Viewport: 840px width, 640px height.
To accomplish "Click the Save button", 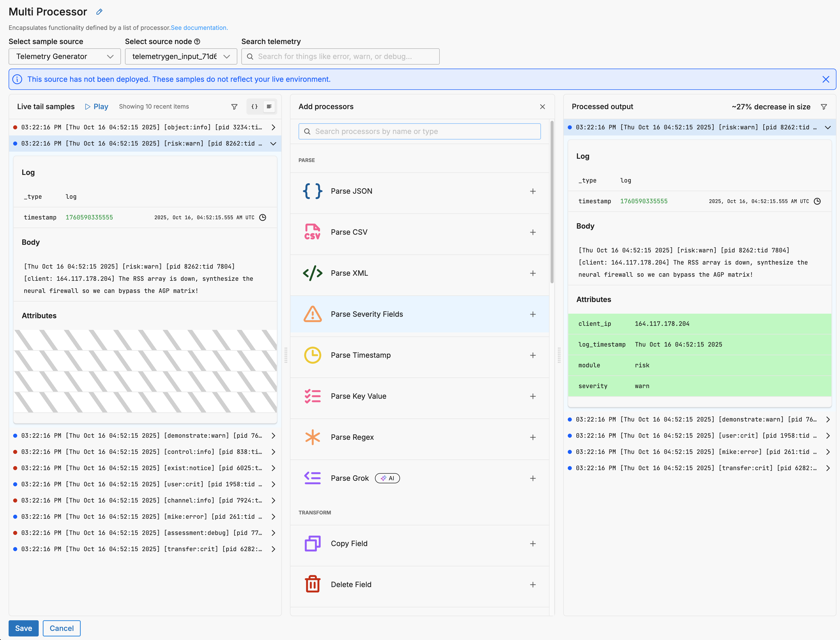I will [24, 628].
